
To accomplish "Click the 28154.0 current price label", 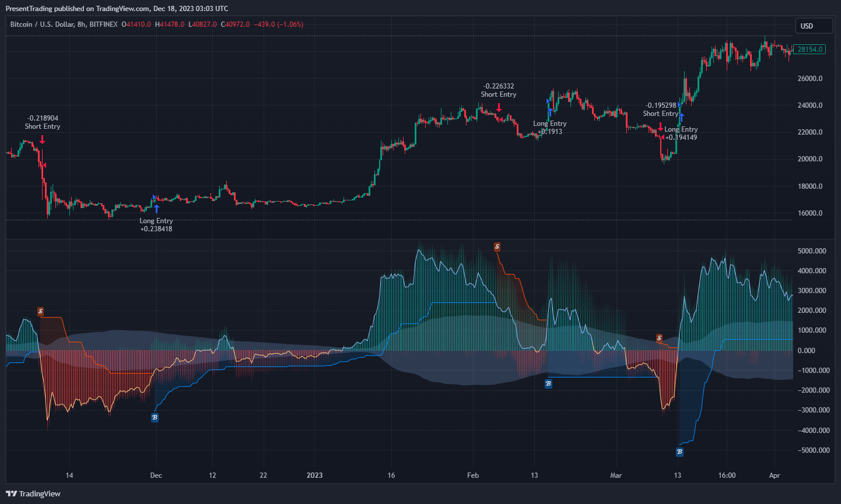I will click(810, 50).
